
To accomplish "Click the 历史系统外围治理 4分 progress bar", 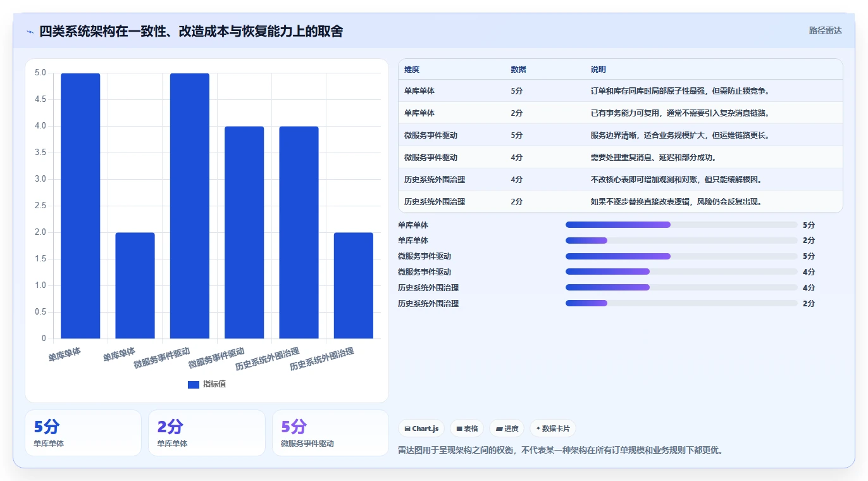I will pos(681,288).
